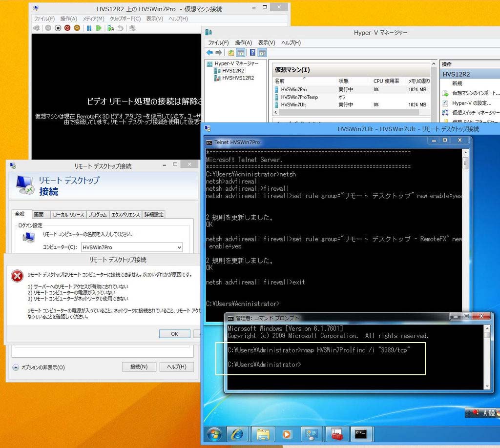Open the コンピューター combo box dropdown arrow

pyautogui.click(x=179, y=247)
